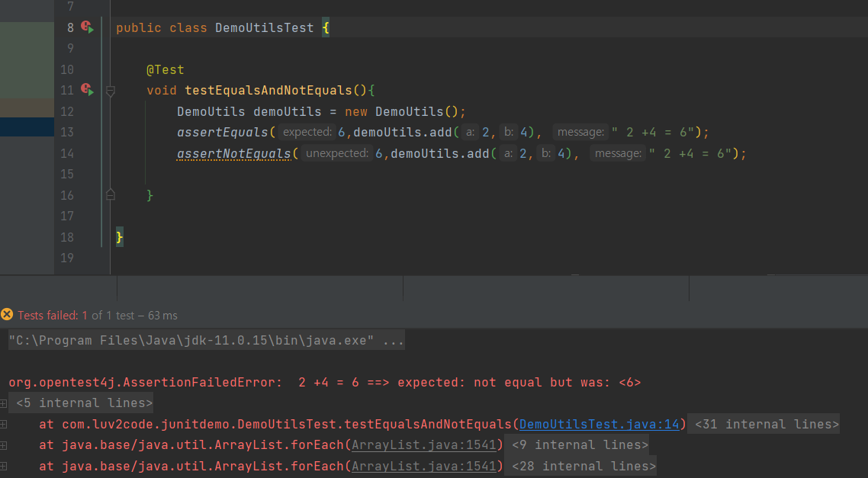The image size is (868, 478).
Task: Open first ArrayList.java:1541 link followed by 9 internal lines
Action: [x=424, y=444]
